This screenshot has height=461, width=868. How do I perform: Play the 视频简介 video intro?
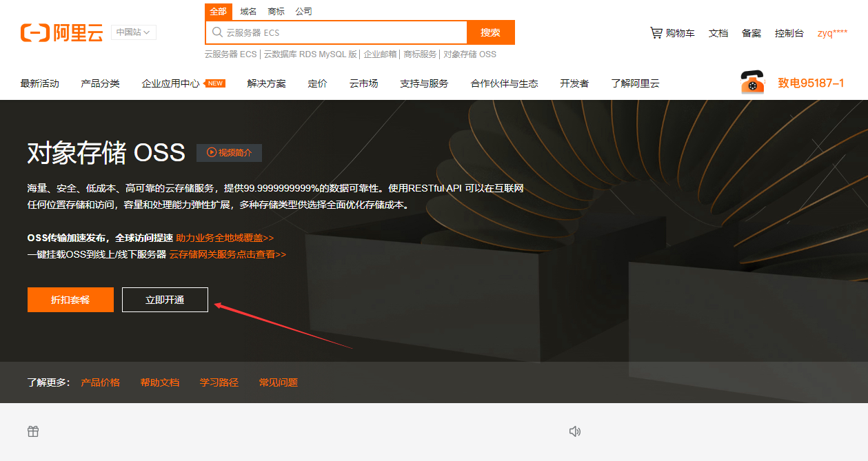pos(229,153)
